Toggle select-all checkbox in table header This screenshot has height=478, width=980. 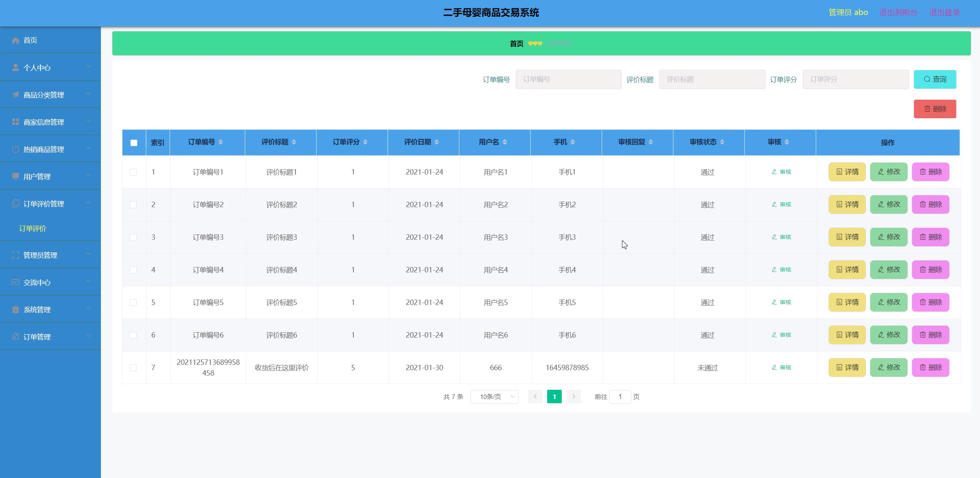134,143
